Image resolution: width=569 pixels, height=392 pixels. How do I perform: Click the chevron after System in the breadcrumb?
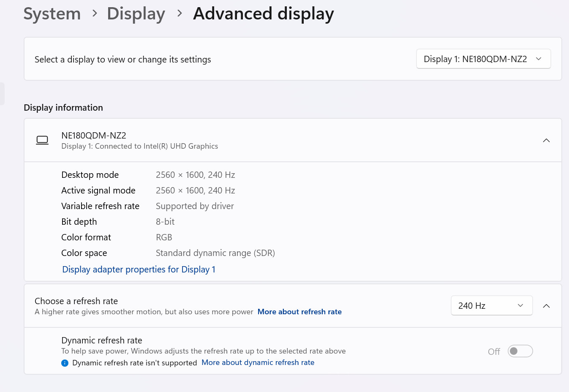pos(95,14)
